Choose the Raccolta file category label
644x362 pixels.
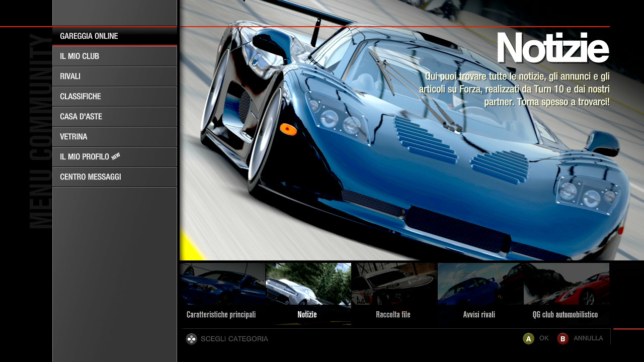tap(393, 315)
